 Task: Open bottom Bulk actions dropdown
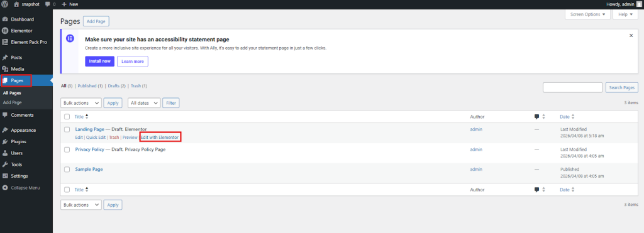pos(81,205)
